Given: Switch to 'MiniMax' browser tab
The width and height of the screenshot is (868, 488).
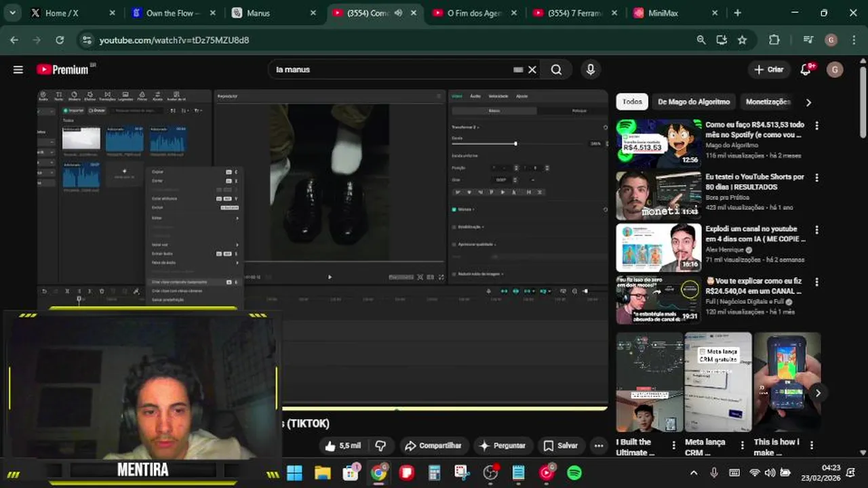Looking at the screenshot, I should point(675,13).
